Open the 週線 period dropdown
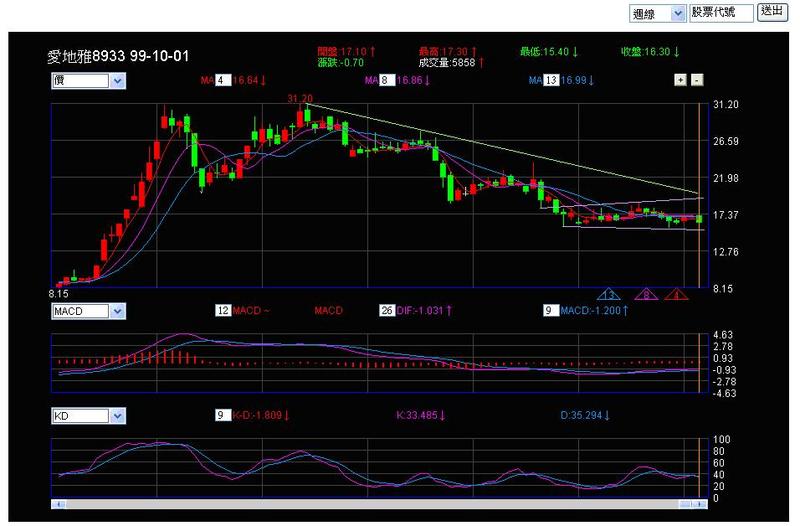The width and height of the screenshot is (800, 526). (657, 13)
